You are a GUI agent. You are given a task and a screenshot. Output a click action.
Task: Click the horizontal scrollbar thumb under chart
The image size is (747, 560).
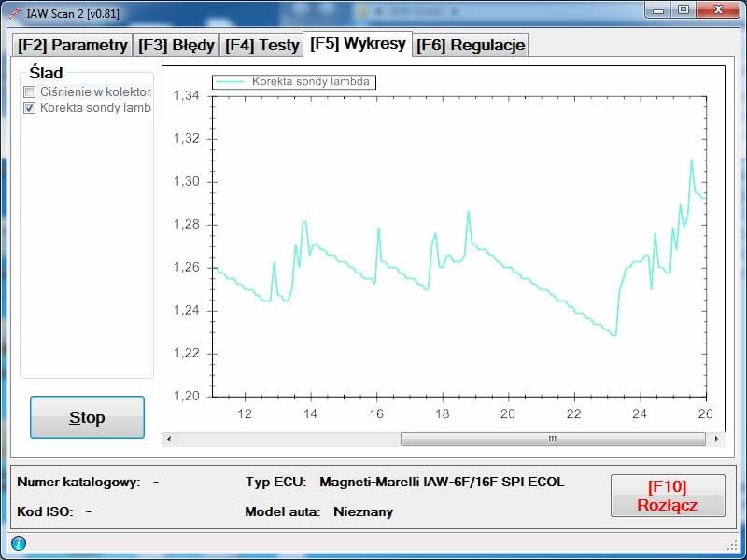click(x=551, y=439)
